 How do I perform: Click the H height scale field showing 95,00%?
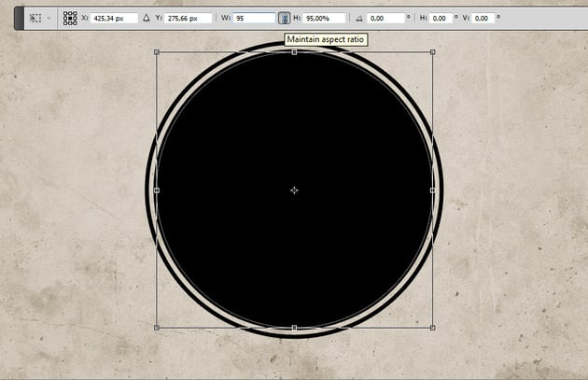coord(324,18)
